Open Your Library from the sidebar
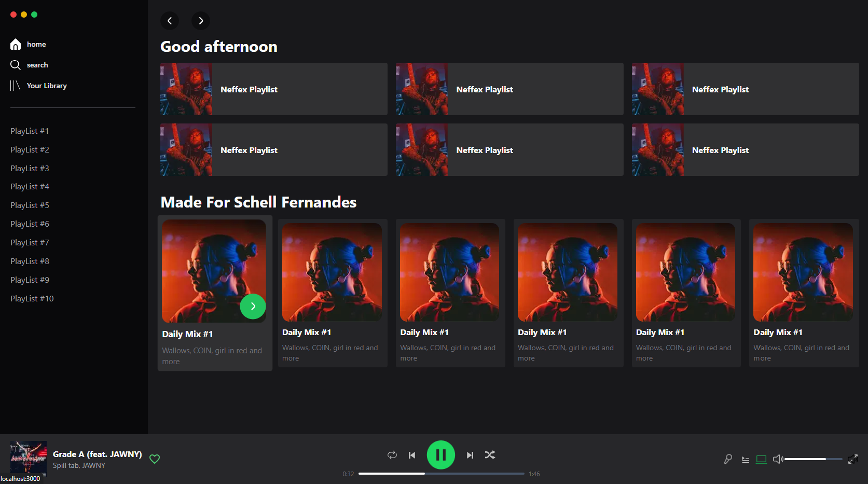868x484 pixels. [46, 86]
